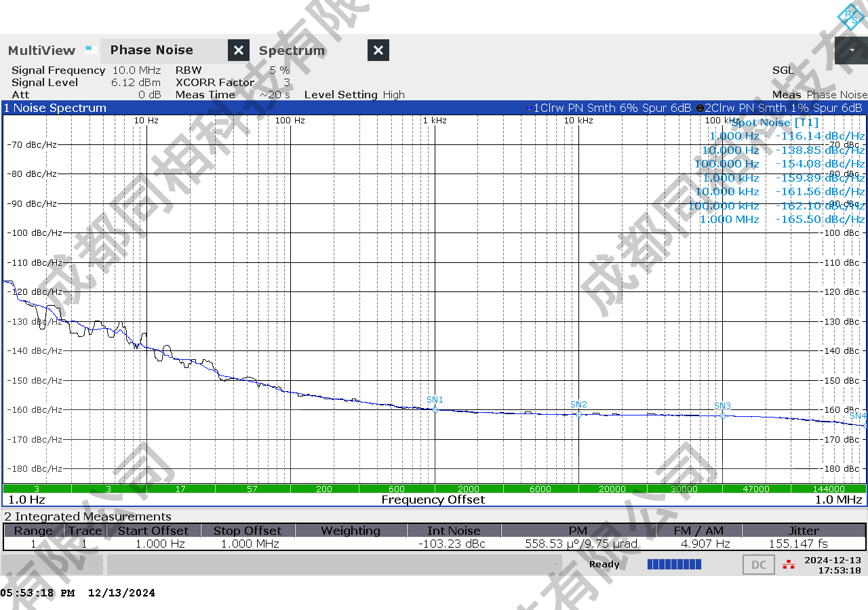Close the Phase Noise tab

[x=238, y=50]
